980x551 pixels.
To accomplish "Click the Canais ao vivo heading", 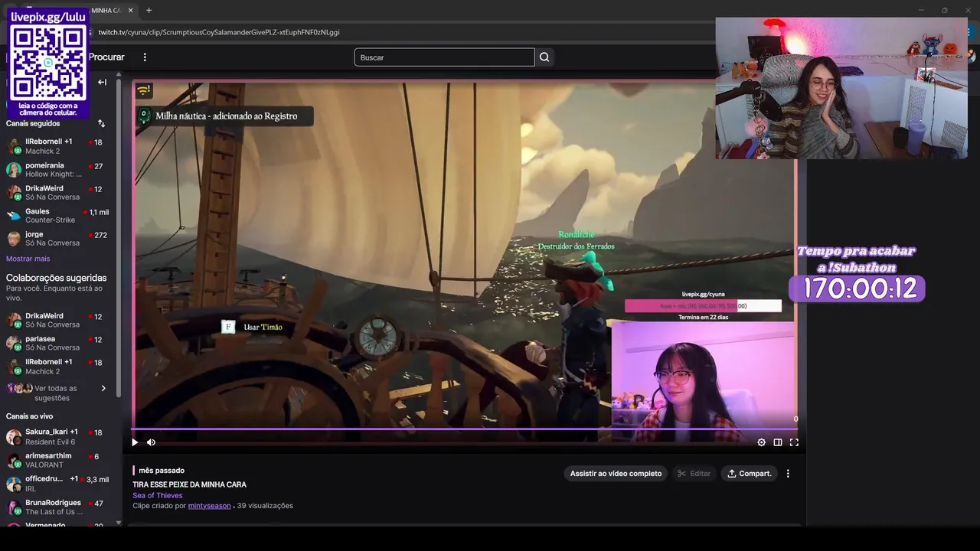I will 30,416.
